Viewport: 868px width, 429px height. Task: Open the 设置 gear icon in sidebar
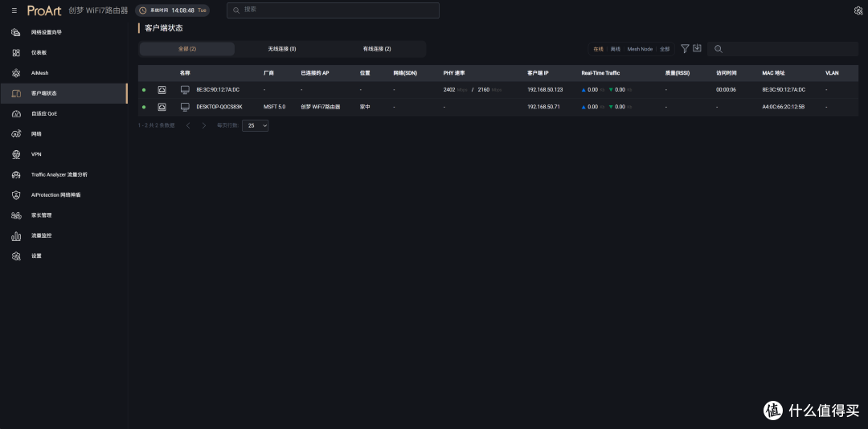pos(16,255)
